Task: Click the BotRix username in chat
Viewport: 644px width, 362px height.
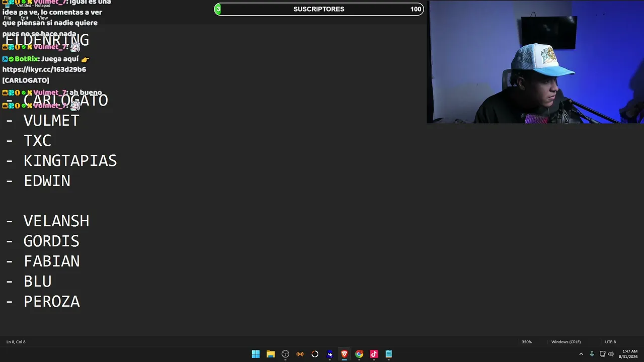Action: tap(27, 59)
